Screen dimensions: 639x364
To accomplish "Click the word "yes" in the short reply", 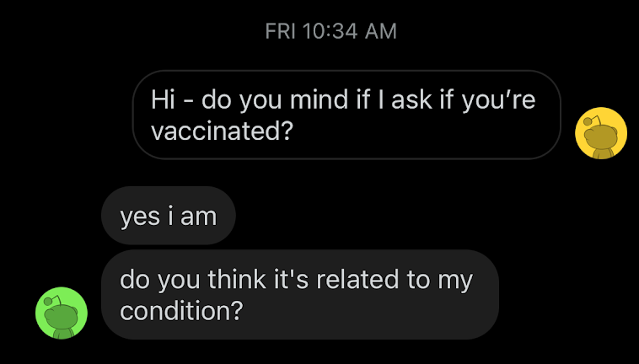I will (x=140, y=217).
